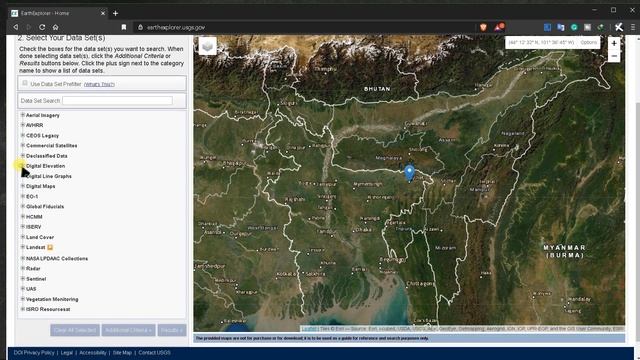The width and height of the screenshot is (640, 360).
Task: Open Brave shields lion icon
Action: pos(483,27)
